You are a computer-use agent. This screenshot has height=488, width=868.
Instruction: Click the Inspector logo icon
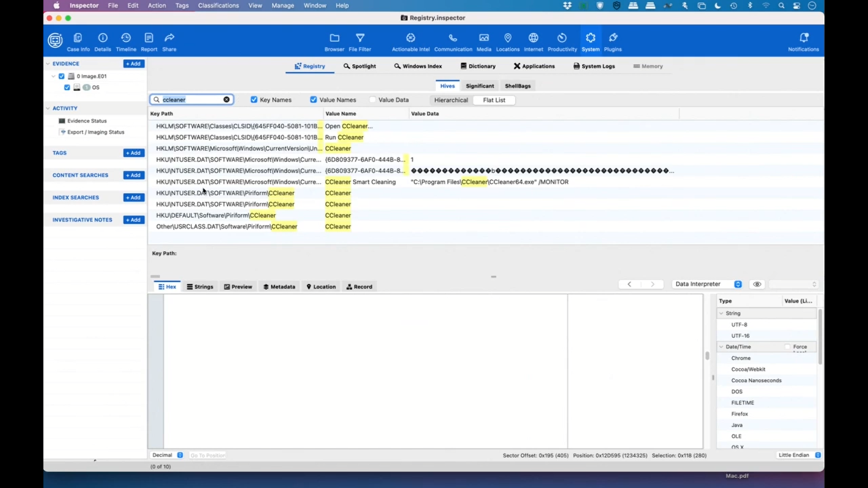pos(55,41)
